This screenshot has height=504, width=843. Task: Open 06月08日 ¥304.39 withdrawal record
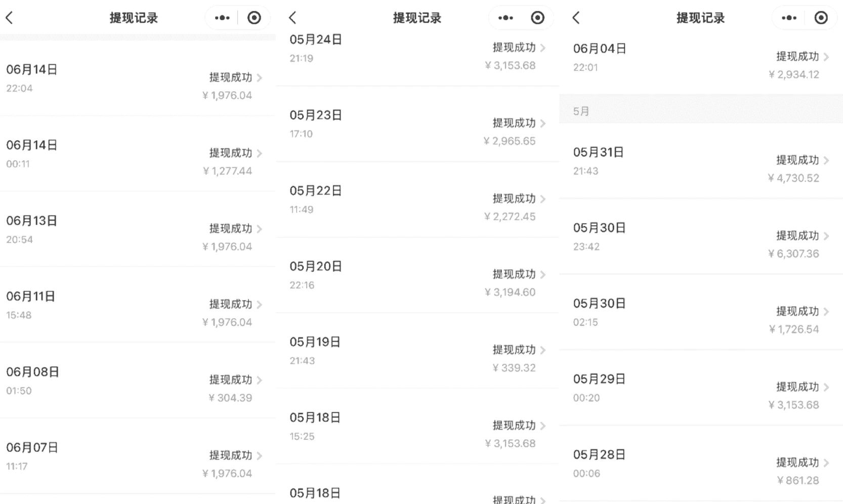pyautogui.click(x=137, y=381)
